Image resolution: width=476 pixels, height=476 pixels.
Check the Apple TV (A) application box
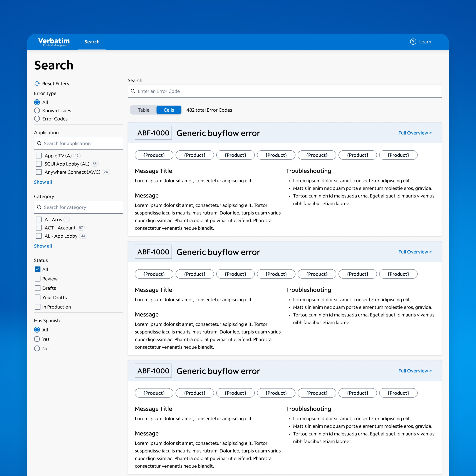(x=39, y=155)
